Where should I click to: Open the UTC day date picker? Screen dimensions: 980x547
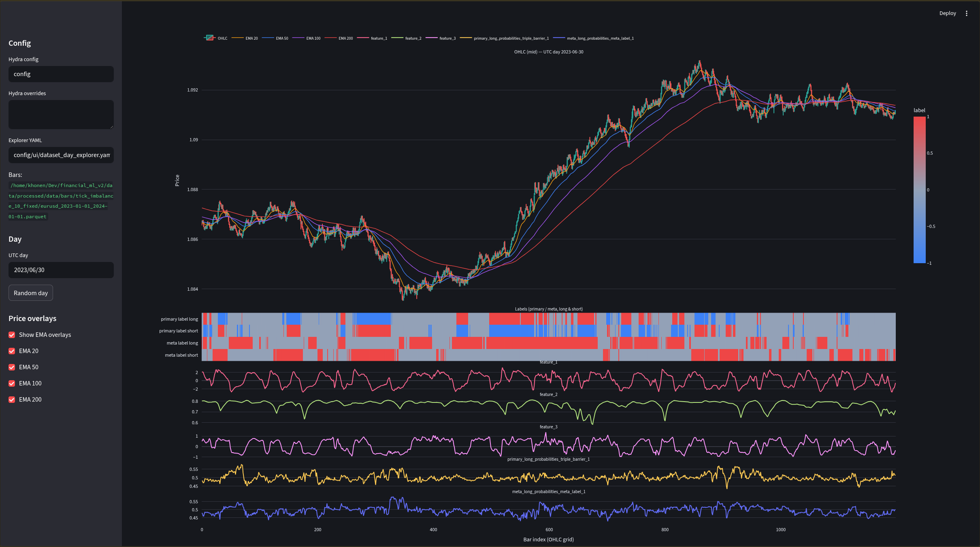pos(61,270)
